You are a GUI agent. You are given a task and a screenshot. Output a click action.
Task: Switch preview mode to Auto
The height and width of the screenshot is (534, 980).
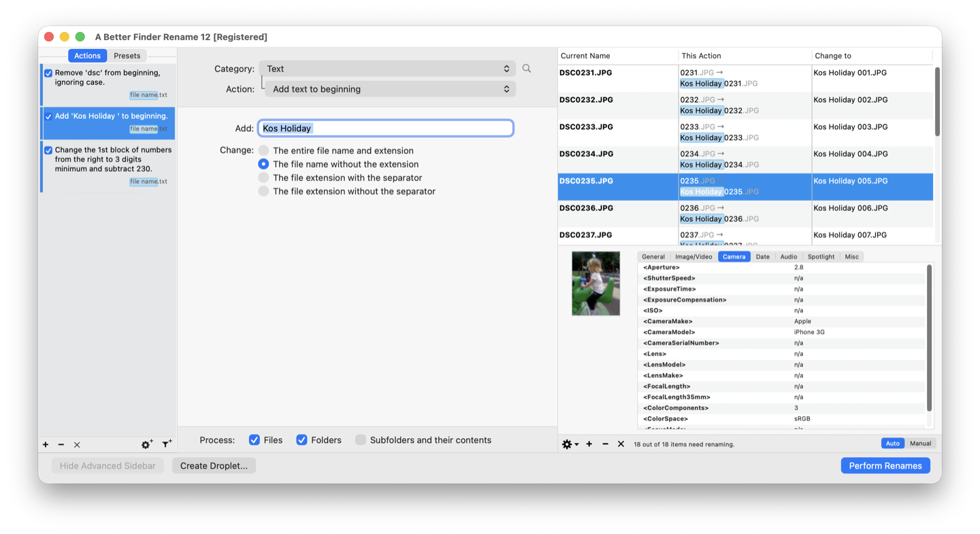pyautogui.click(x=892, y=444)
